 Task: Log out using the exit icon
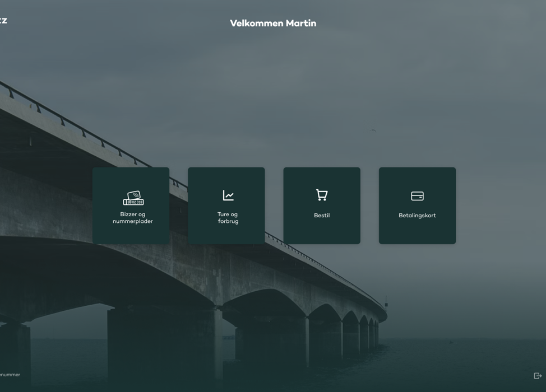tap(538, 376)
